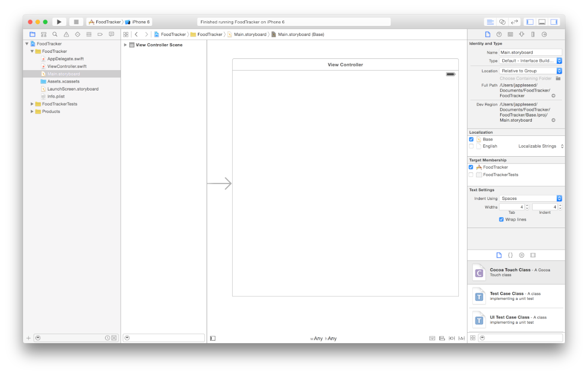Open Location Relative to Group dropdown
588x376 pixels.
tap(530, 71)
